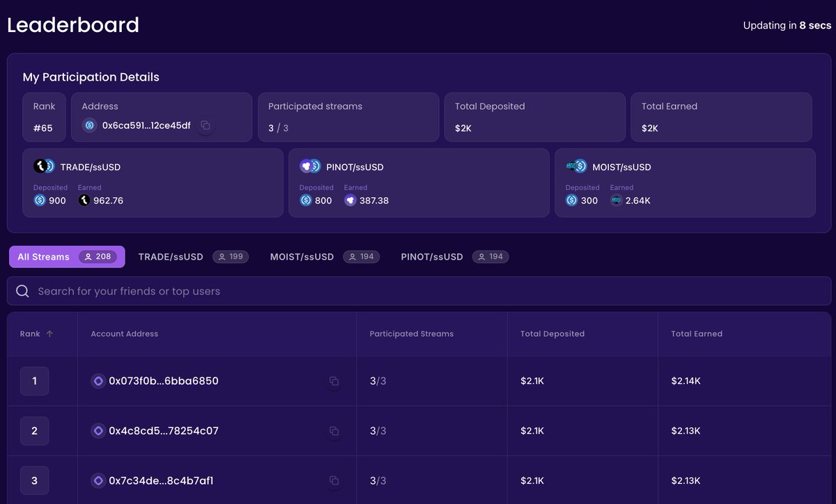Focus the search friends or top users field
Image resolution: width=836 pixels, height=504 pixels.
tap(419, 291)
